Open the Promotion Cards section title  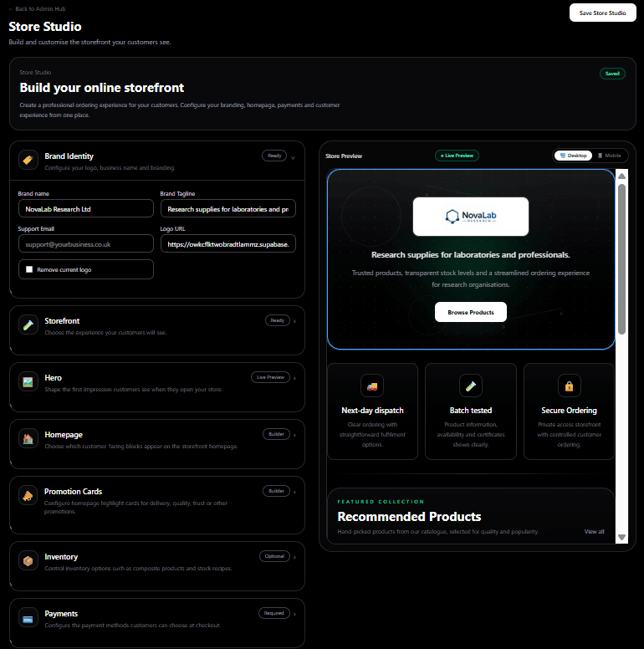click(x=73, y=491)
